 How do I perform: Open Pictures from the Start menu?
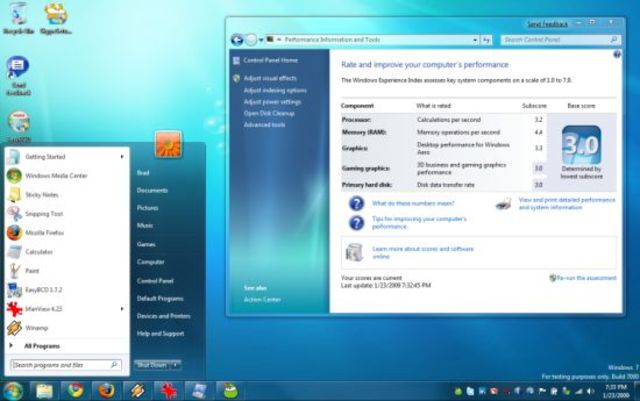pos(147,208)
